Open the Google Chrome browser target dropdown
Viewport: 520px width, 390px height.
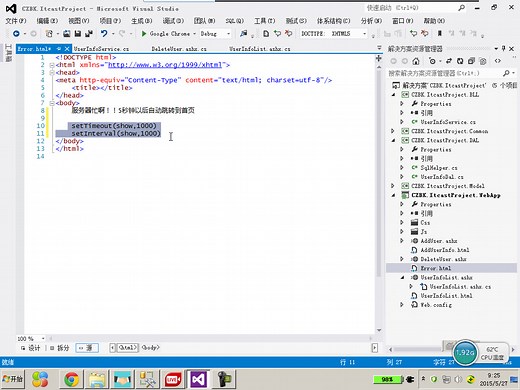194,34
